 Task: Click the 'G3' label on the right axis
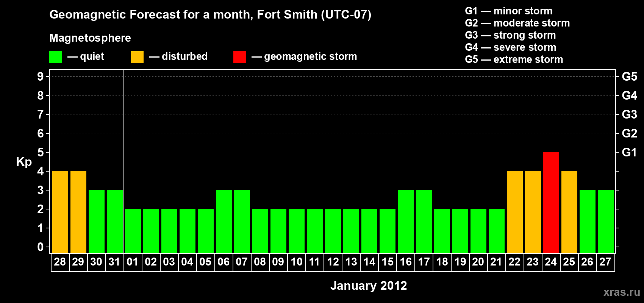pyautogui.click(x=629, y=114)
